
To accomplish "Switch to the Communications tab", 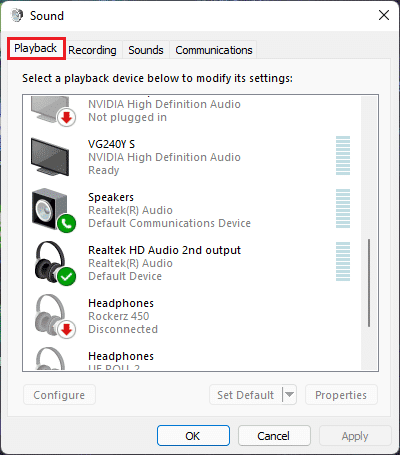I will [214, 50].
